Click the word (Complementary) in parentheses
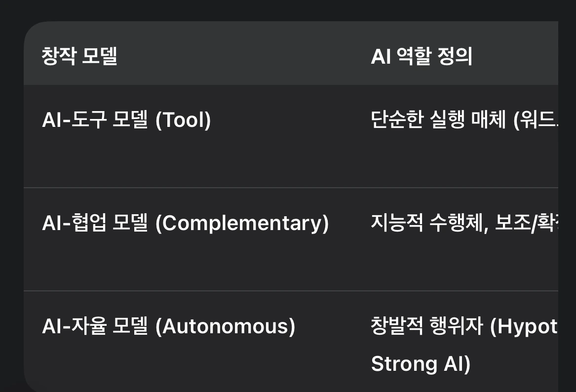 242,223
